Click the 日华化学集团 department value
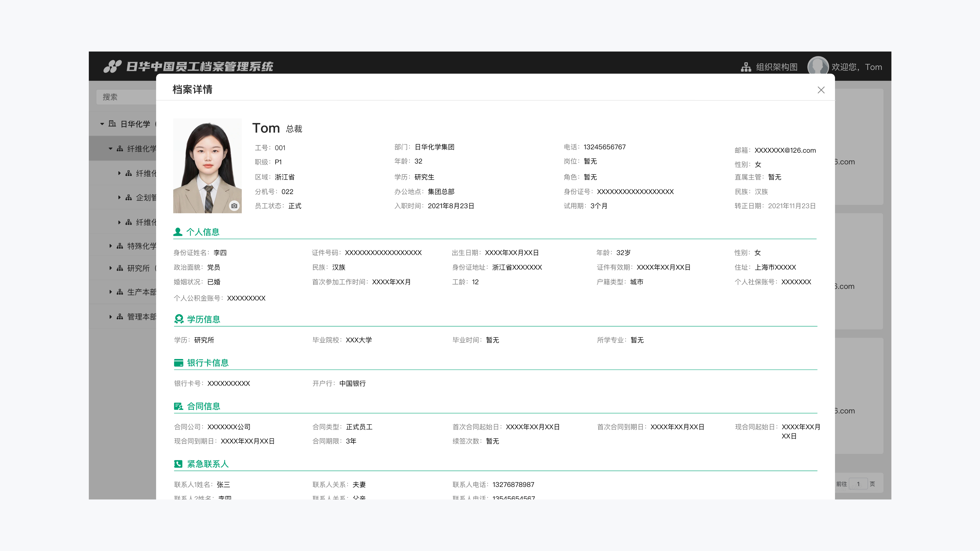980x551 pixels. click(435, 147)
